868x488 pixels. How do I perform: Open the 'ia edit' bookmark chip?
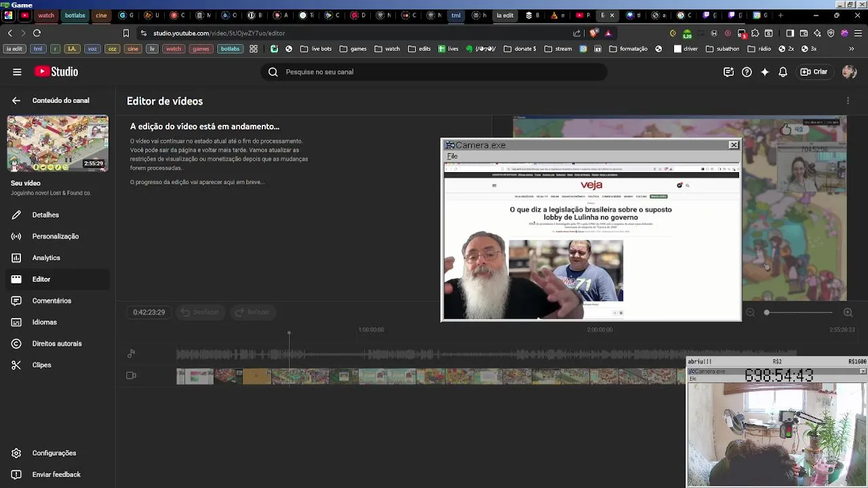pyautogui.click(x=14, y=49)
